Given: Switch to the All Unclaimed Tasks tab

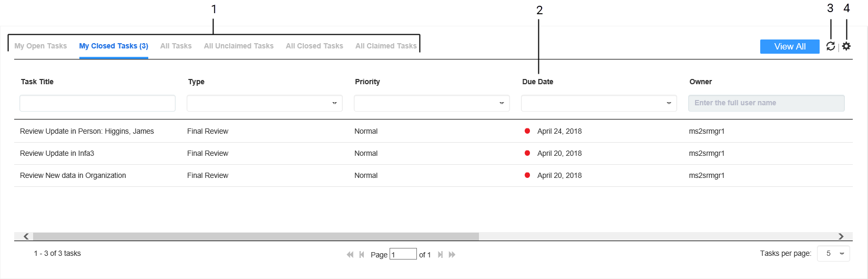Looking at the screenshot, I should [x=239, y=46].
